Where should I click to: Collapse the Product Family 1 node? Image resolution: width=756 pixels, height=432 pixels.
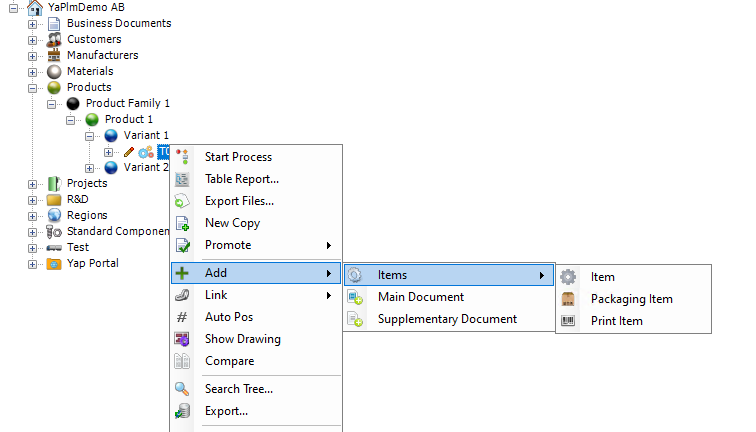(x=51, y=104)
